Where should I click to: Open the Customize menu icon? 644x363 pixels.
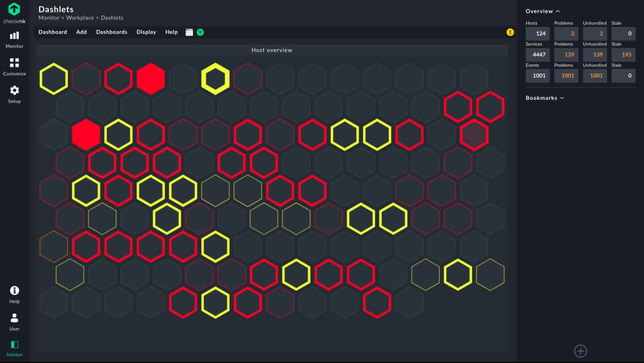(x=14, y=63)
